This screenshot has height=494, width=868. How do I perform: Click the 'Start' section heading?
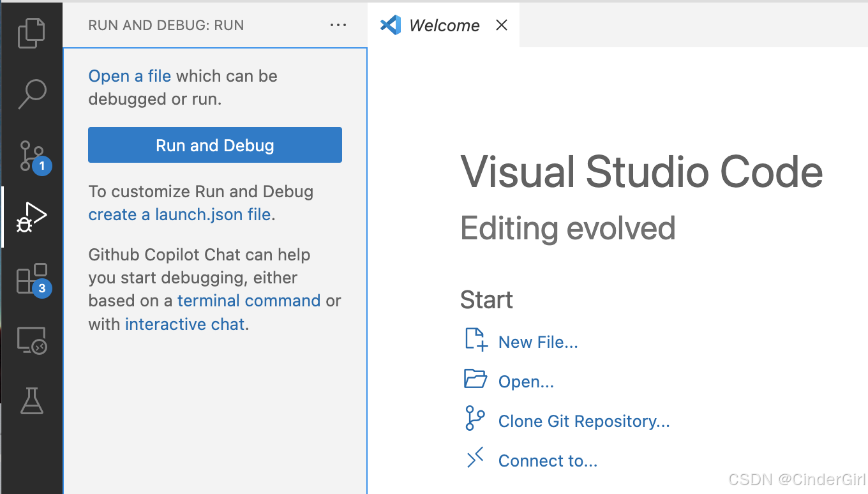click(x=486, y=300)
